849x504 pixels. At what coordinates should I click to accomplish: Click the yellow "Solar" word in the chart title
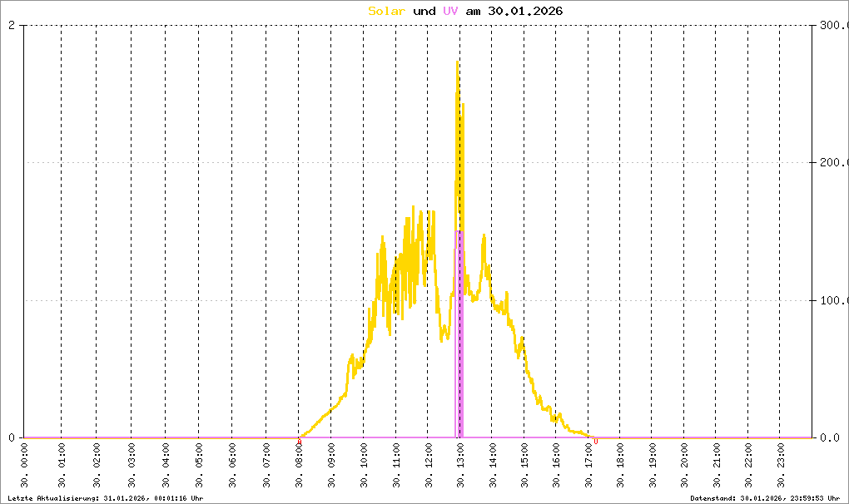387,12
